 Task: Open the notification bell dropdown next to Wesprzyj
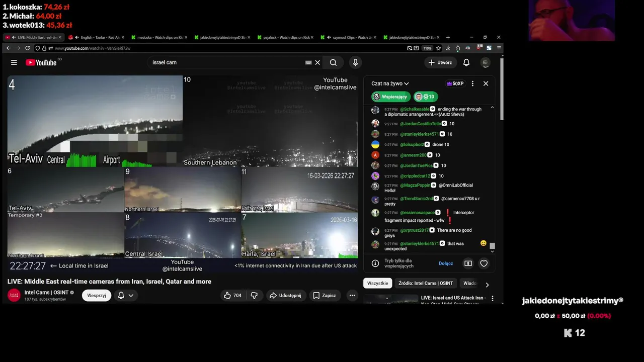point(125,296)
